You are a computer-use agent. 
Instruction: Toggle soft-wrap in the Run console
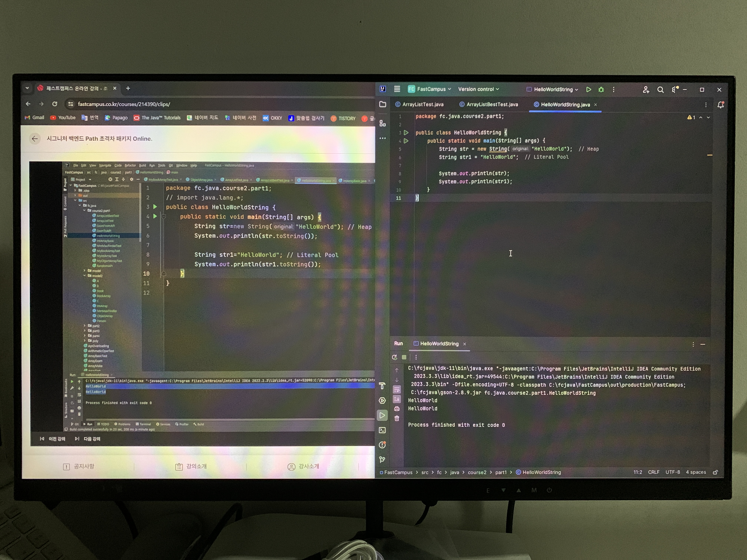click(x=397, y=389)
